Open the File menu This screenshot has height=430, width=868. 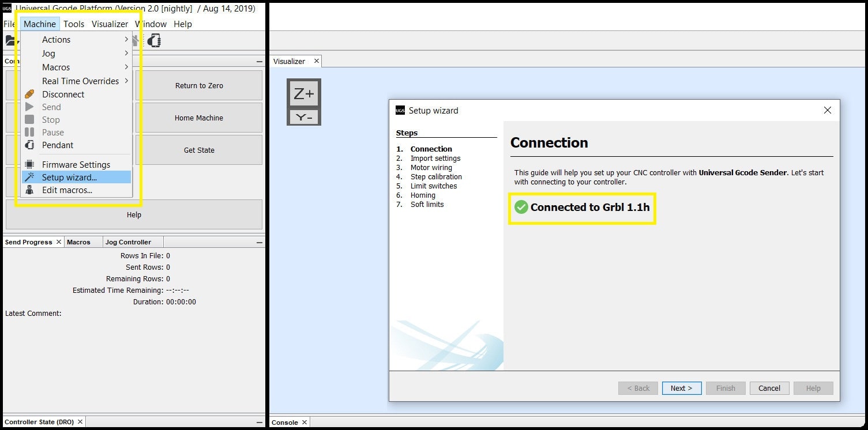(10, 24)
